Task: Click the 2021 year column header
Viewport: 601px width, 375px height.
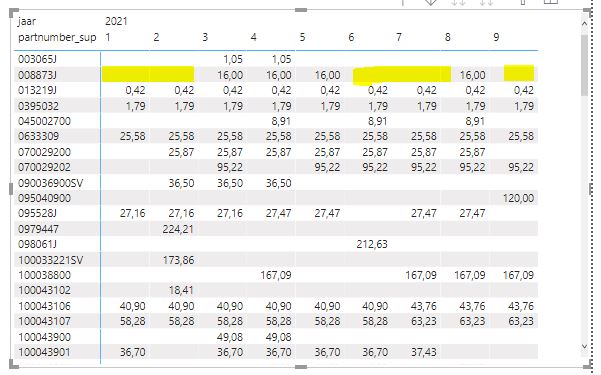Action: click(x=116, y=21)
